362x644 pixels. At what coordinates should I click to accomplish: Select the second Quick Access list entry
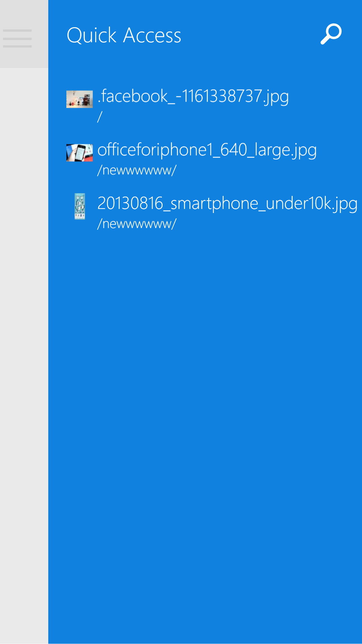pos(205,158)
